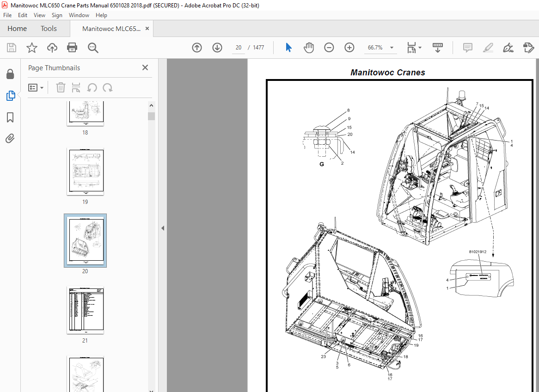539x392 pixels.
Task: Open thumbnails options menu dropdown
Action: click(36, 88)
